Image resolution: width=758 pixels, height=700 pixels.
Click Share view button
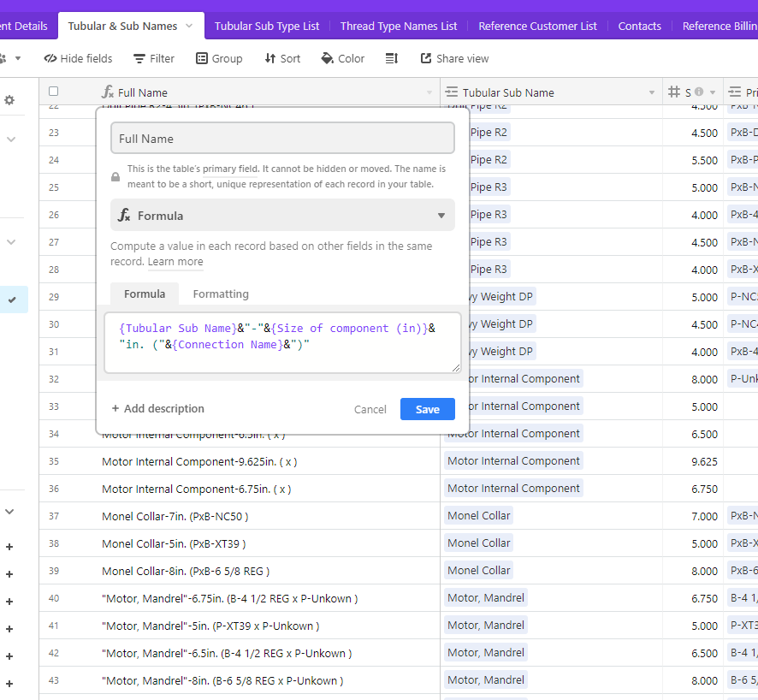tap(455, 58)
